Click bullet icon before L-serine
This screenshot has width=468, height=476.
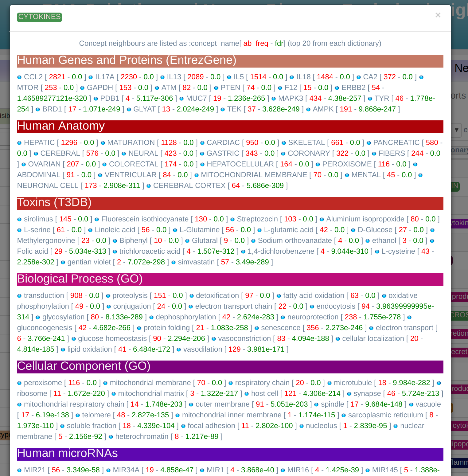[19, 230]
